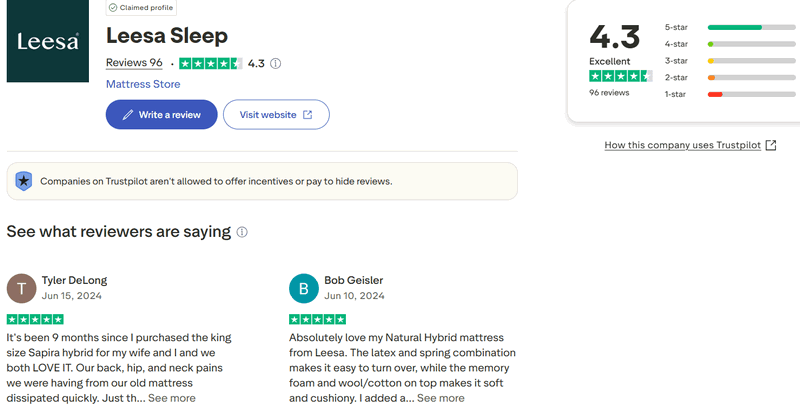This screenshot has height=410, width=800.
Task: Click the star shield icon in incentives notice
Action: (x=24, y=181)
